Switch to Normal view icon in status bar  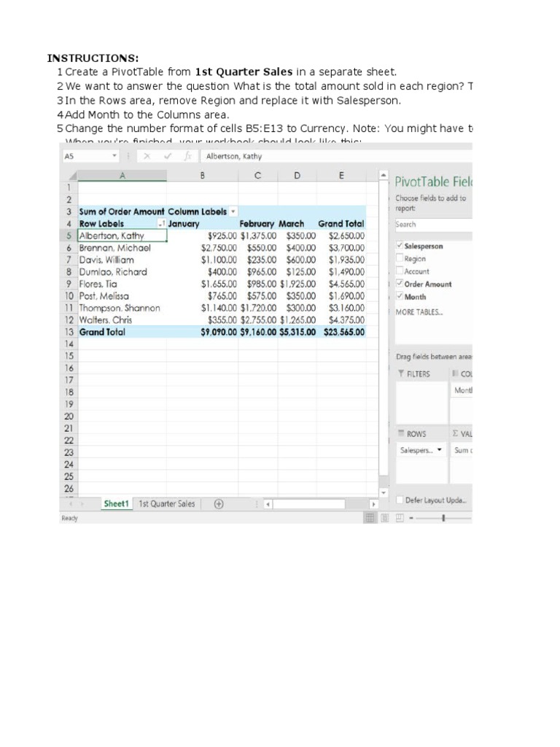pyautogui.click(x=370, y=518)
